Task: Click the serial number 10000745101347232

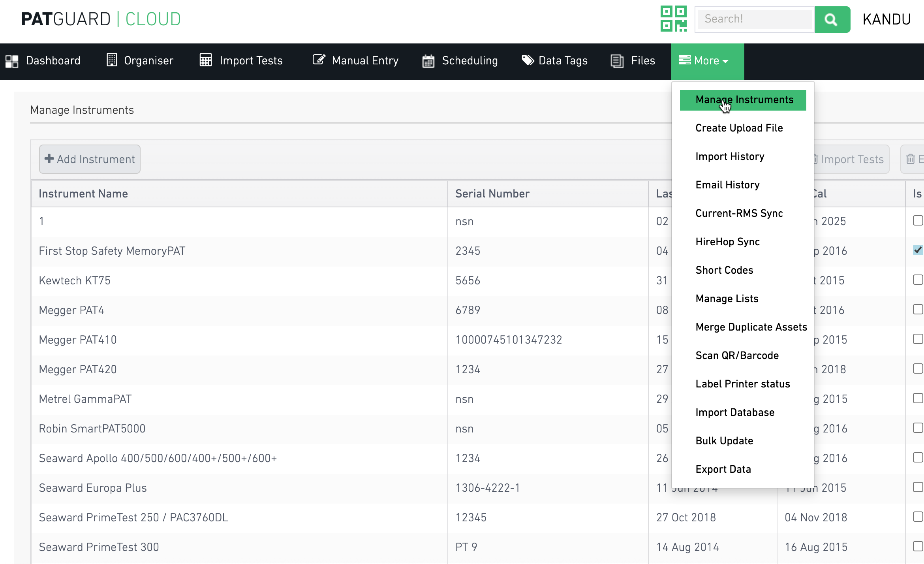Action: tap(509, 340)
